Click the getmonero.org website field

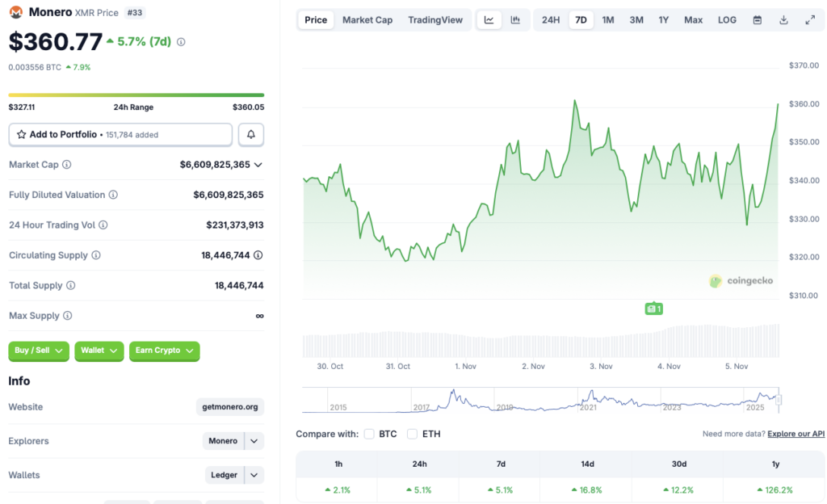[x=229, y=407]
